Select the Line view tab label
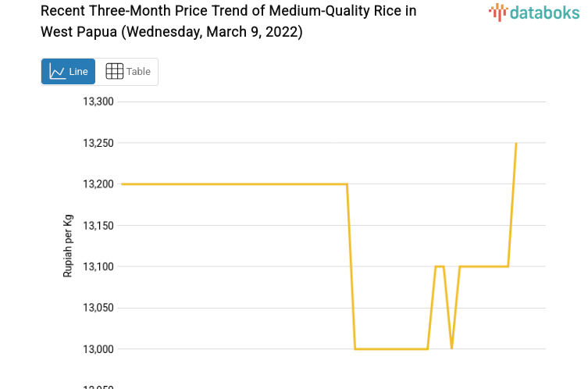 (78, 72)
